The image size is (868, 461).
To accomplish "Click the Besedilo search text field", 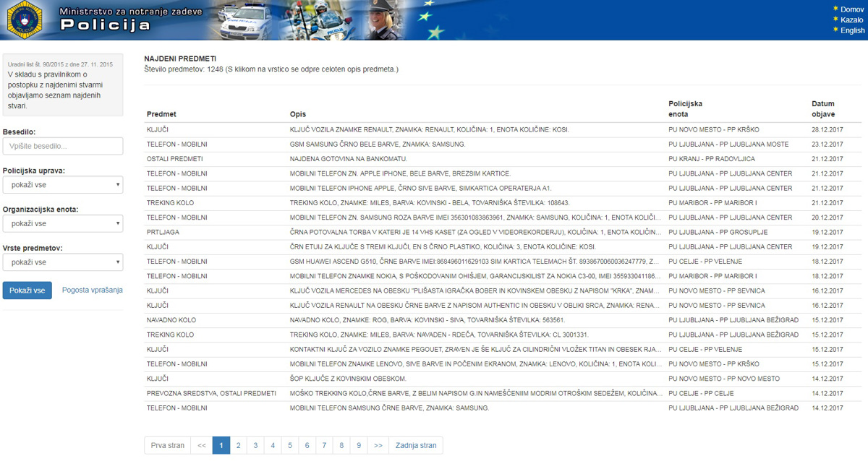I will coord(63,146).
